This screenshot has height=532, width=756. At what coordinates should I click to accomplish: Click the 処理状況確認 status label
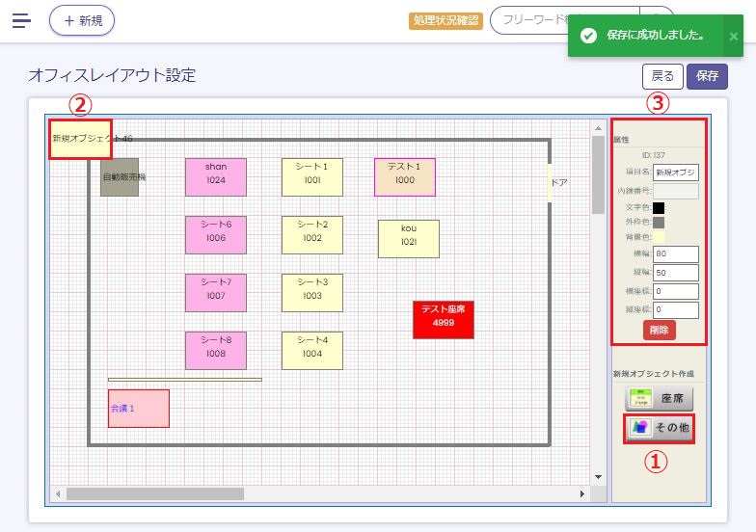tap(445, 20)
